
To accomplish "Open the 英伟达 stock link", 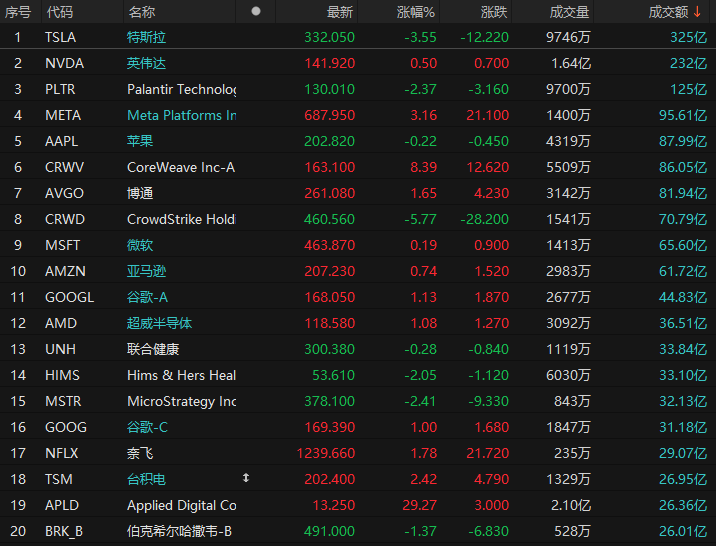I will (x=146, y=63).
